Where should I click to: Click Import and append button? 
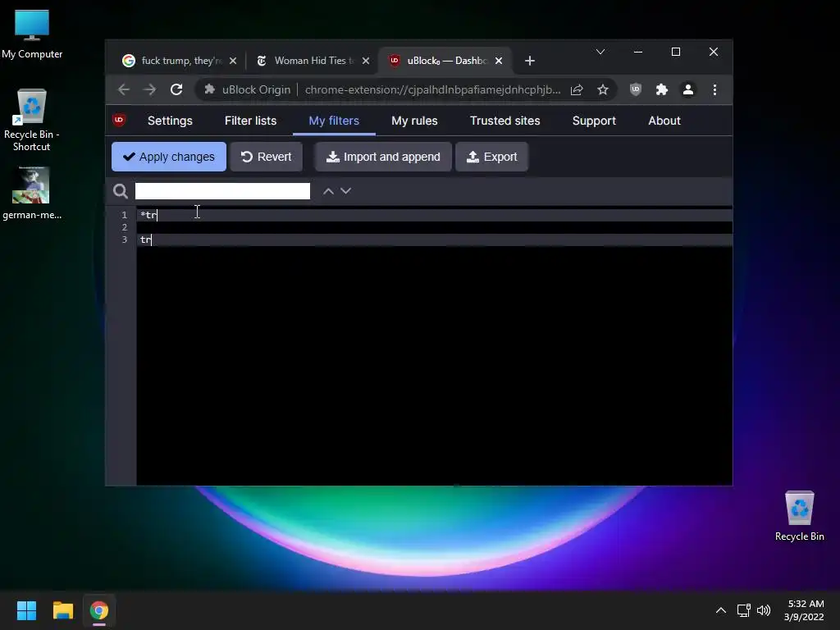(x=383, y=157)
